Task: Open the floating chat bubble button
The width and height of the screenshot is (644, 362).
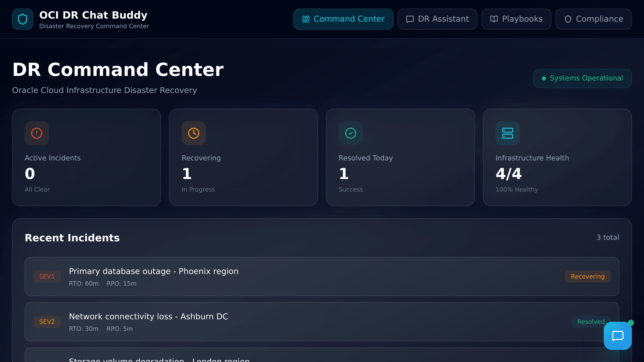Action: click(618, 336)
